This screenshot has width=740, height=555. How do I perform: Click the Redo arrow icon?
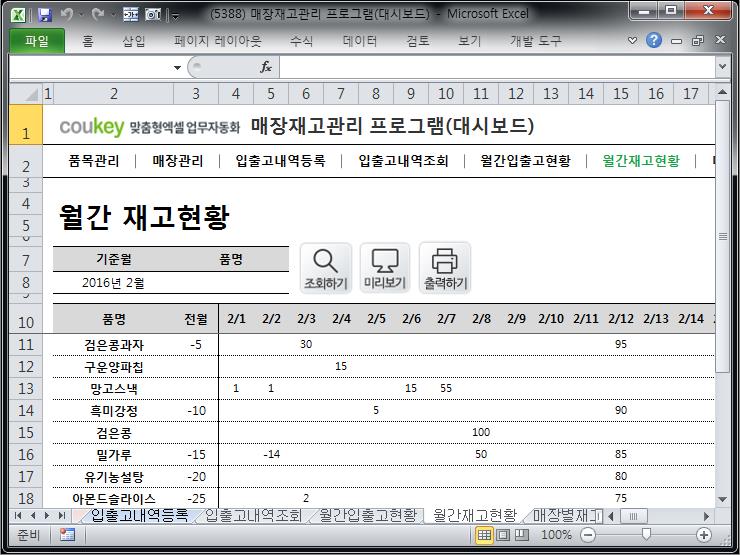click(x=98, y=15)
